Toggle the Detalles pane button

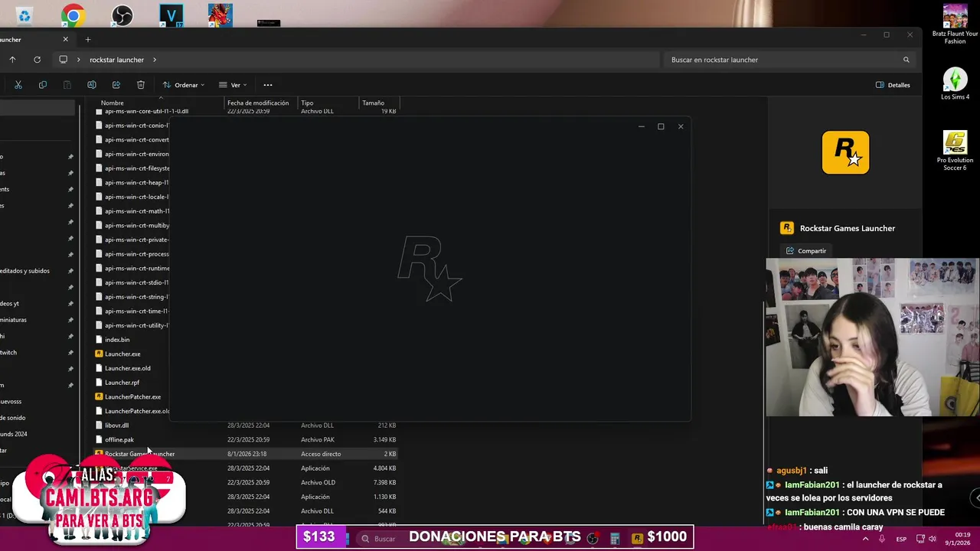point(893,85)
